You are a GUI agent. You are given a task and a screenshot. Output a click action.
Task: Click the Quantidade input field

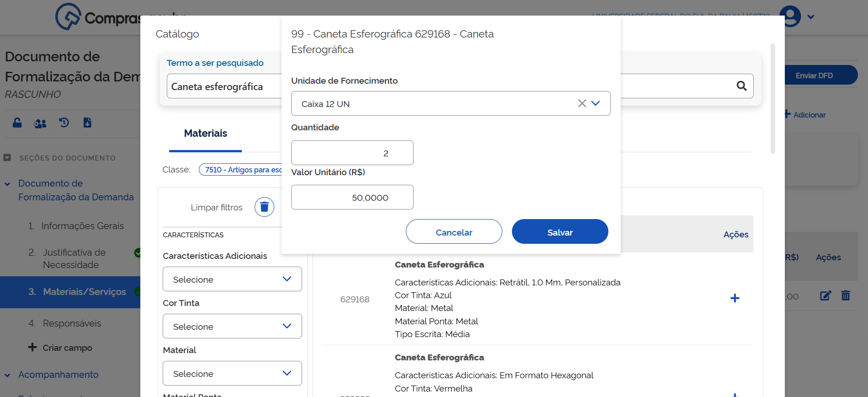tap(352, 153)
